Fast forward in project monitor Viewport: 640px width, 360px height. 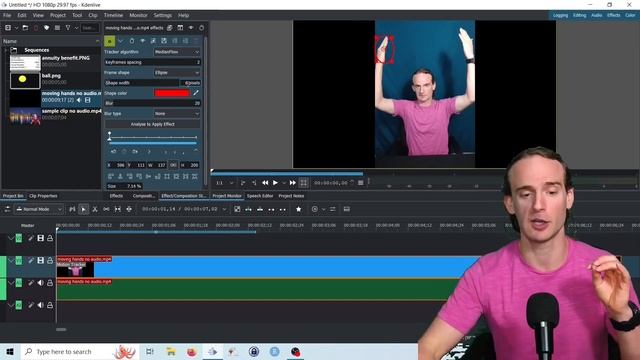tap(292, 183)
